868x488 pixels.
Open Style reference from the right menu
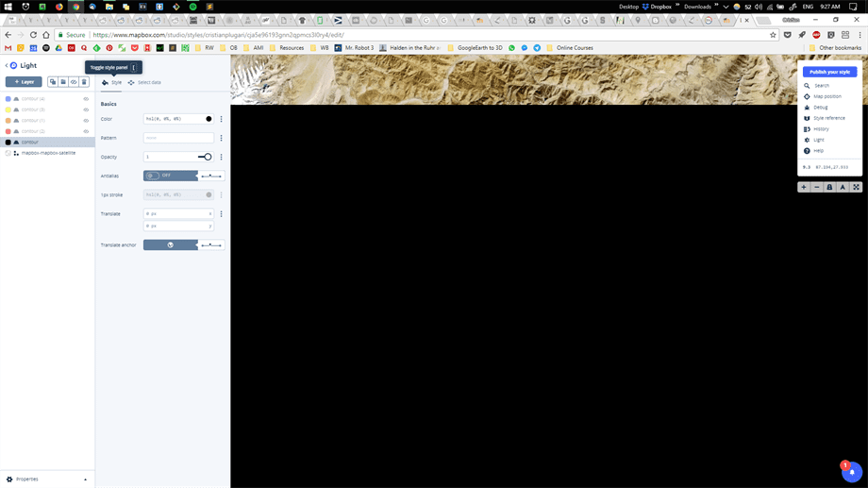(828, 118)
